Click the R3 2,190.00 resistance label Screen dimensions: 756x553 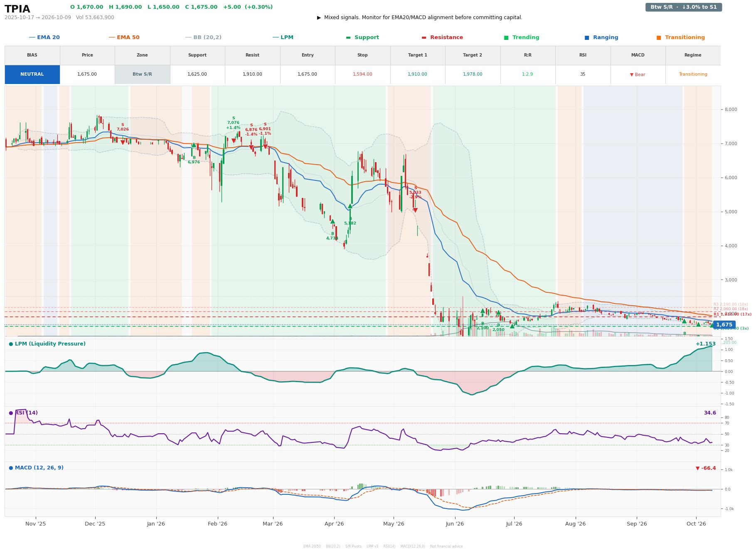click(x=731, y=304)
